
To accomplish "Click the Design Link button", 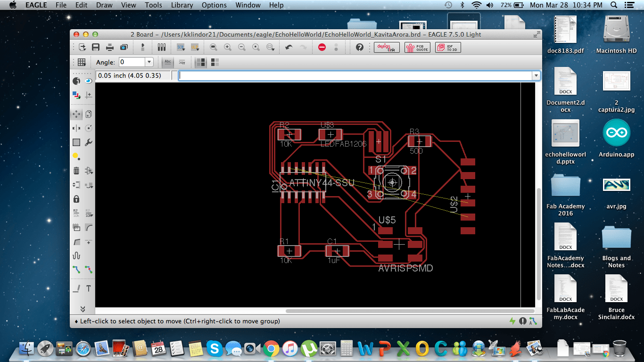I will (387, 47).
